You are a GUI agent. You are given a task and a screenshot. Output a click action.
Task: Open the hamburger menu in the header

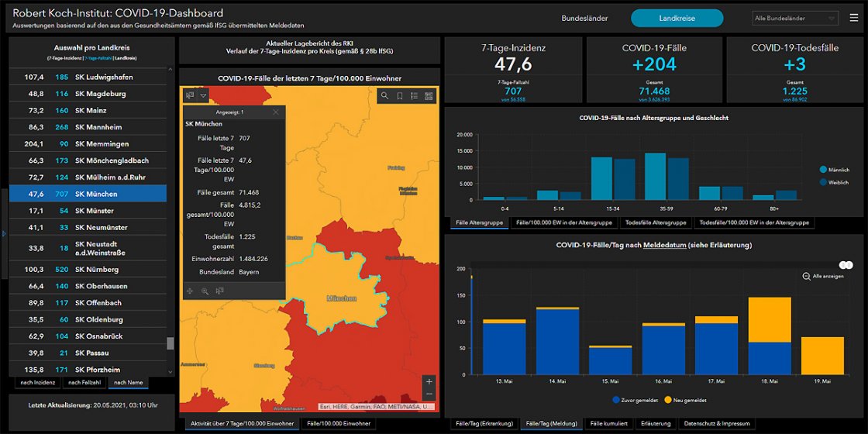click(852, 18)
